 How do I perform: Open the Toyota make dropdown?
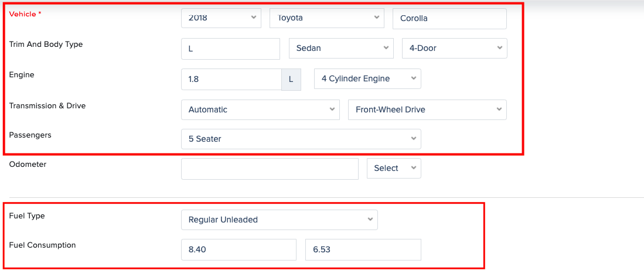[326, 18]
